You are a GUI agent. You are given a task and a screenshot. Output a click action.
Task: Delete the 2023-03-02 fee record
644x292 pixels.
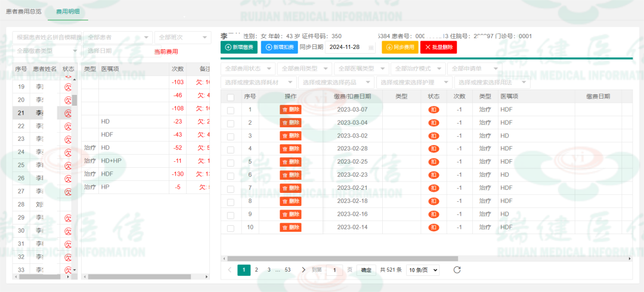pyautogui.click(x=290, y=136)
